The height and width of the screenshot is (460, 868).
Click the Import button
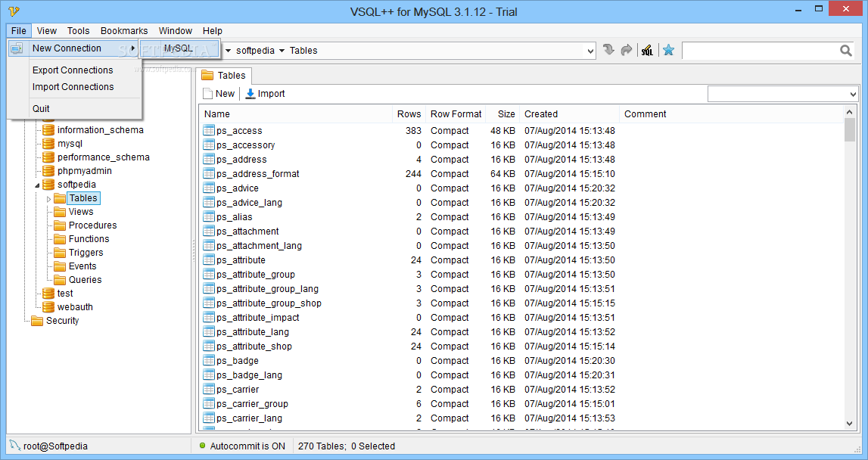[x=265, y=94]
